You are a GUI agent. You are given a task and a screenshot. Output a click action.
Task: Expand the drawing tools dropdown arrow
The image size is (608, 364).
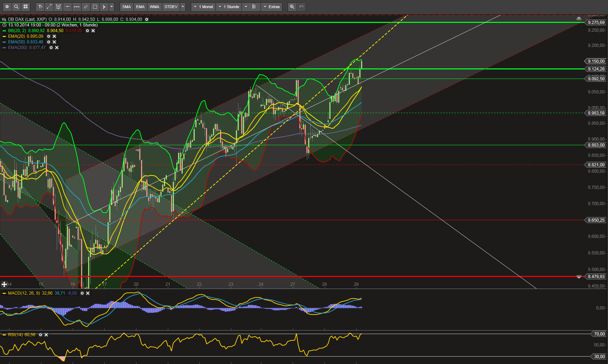[x=112, y=7]
